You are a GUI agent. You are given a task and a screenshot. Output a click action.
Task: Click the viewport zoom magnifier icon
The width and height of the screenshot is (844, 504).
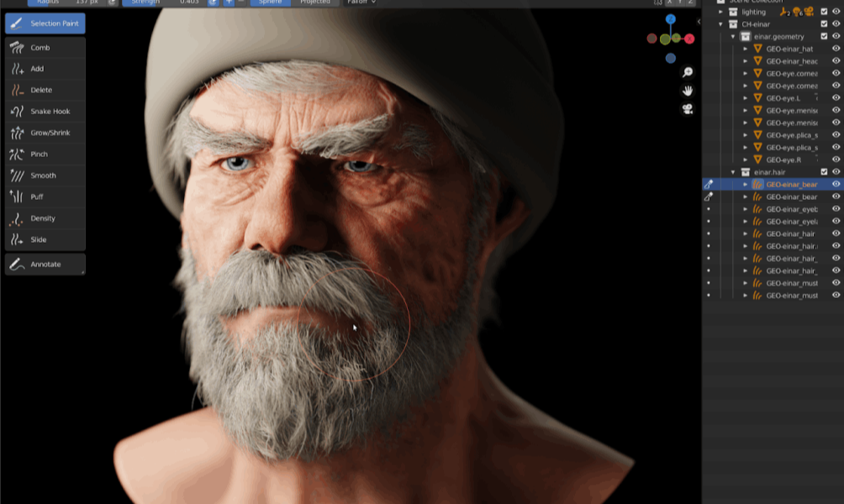[688, 73]
